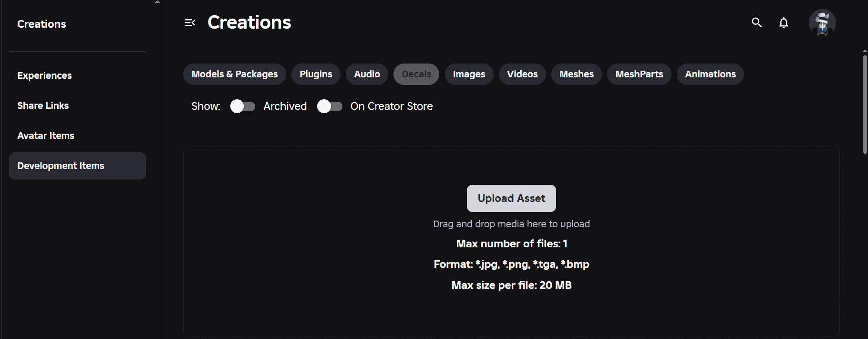Select Development Items in the sidebar
This screenshot has width=868, height=339.
click(x=77, y=166)
